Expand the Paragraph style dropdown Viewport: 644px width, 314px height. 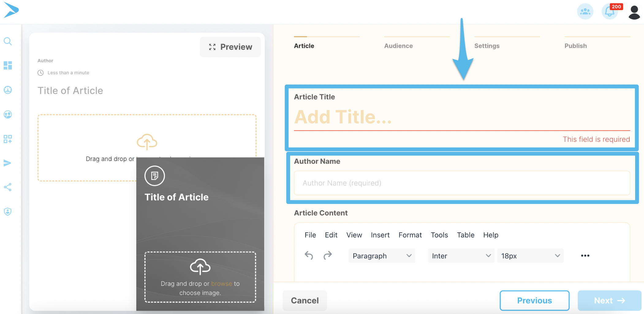click(x=381, y=256)
